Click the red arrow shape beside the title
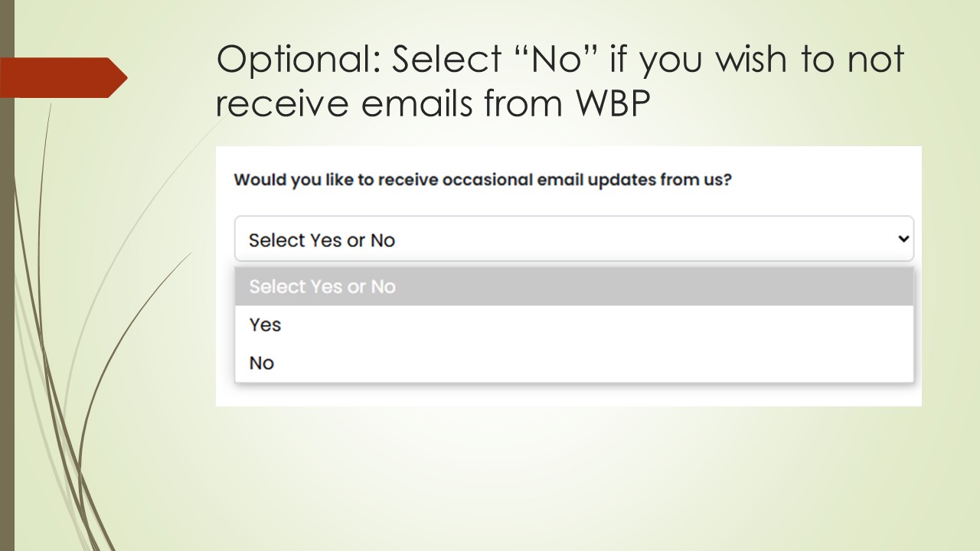 (x=65, y=77)
